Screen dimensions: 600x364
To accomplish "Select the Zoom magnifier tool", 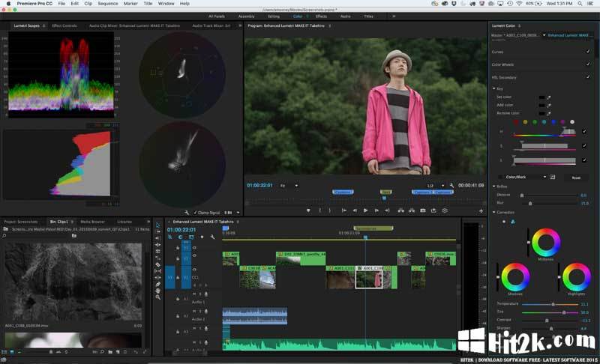I will click(x=157, y=297).
